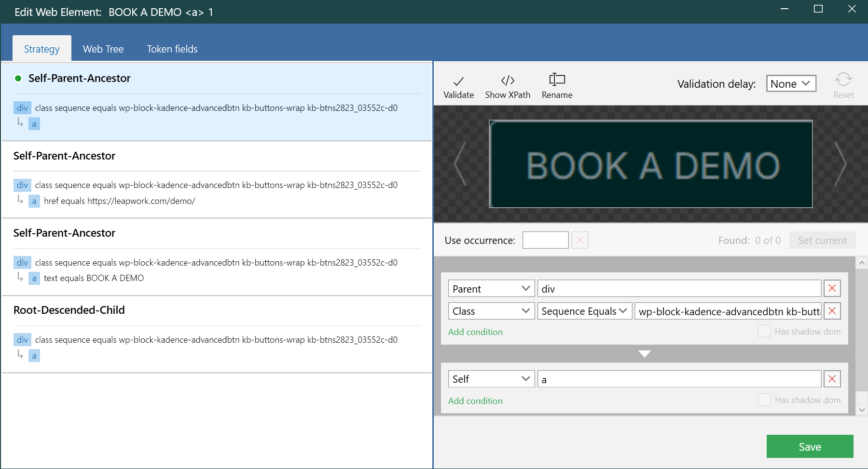The image size is (868, 469).
Task: Click the scroll down arrow in conditions panel
Action: point(861,410)
